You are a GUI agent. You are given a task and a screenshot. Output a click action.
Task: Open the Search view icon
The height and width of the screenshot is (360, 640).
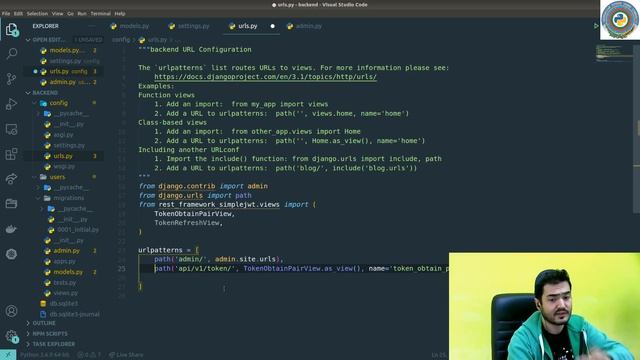[x=11, y=53]
